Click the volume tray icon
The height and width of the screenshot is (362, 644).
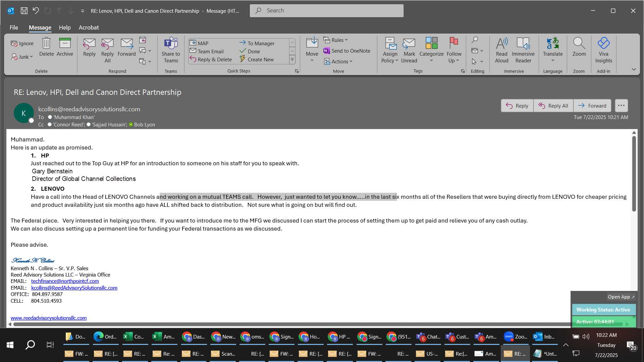click(586, 337)
